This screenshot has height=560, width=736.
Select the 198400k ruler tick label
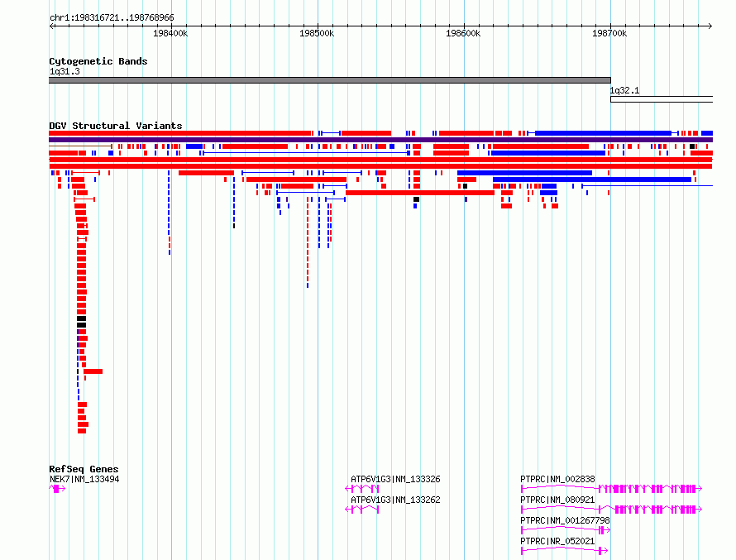coord(170,33)
